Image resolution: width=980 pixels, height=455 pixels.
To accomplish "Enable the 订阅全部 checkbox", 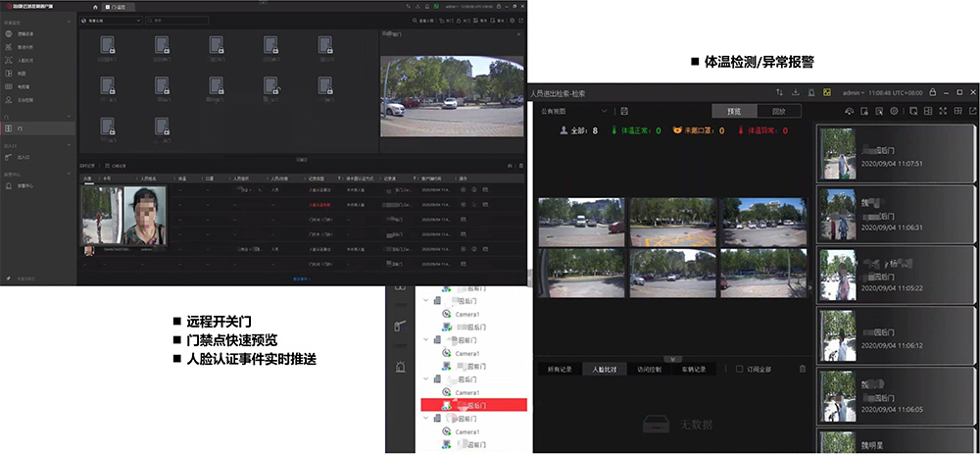I will click(740, 369).
